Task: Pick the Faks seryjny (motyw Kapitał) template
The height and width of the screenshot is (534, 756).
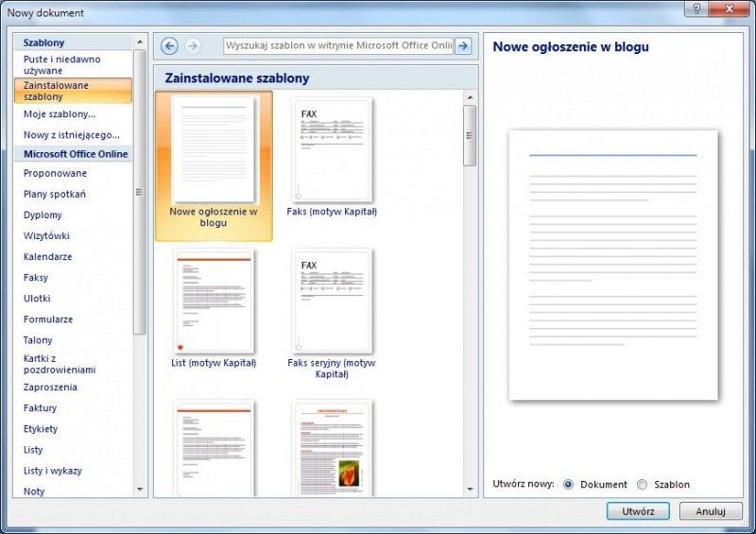Action: (x=332, y=301)
